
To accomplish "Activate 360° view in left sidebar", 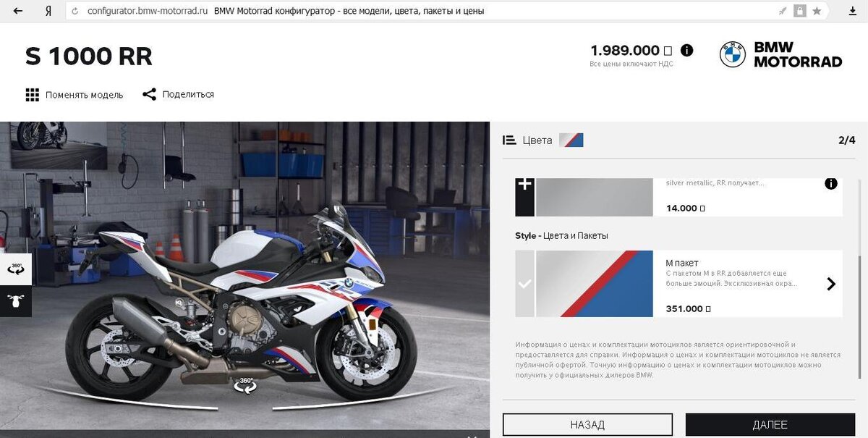I will [x=15, y=269].
